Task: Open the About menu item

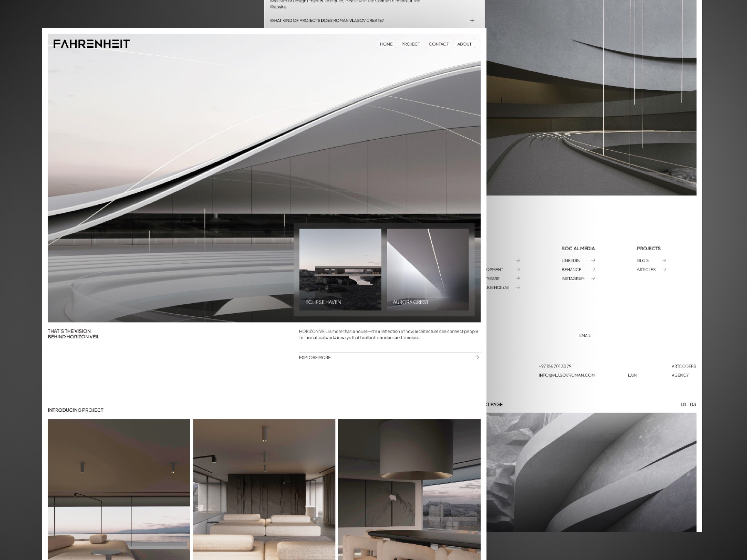Action: (464, 44)
